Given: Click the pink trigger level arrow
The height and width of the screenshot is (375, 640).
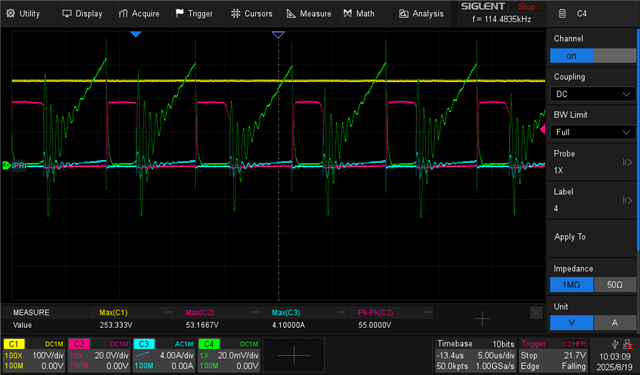Looking at the screenshot, I should (542, 129).
